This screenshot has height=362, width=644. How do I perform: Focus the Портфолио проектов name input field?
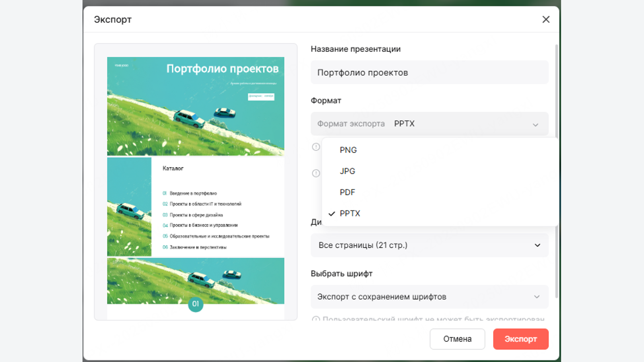(x=429, y=72)
